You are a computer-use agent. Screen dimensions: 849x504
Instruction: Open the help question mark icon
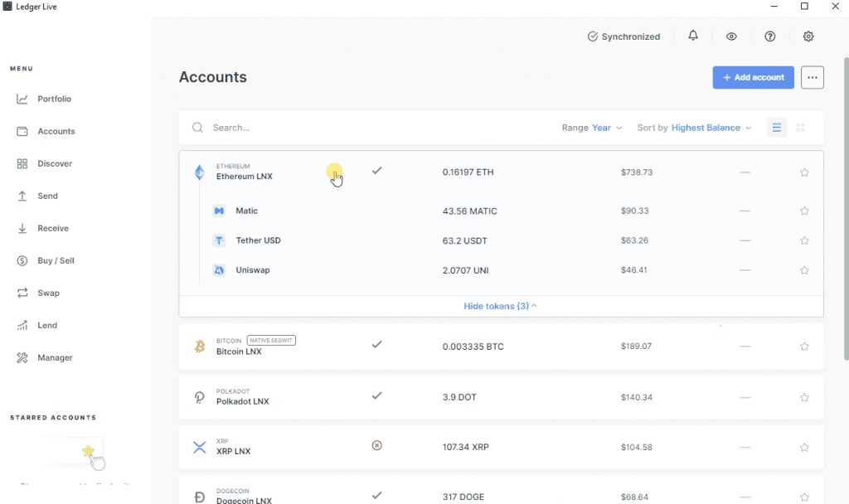point(770,36)
